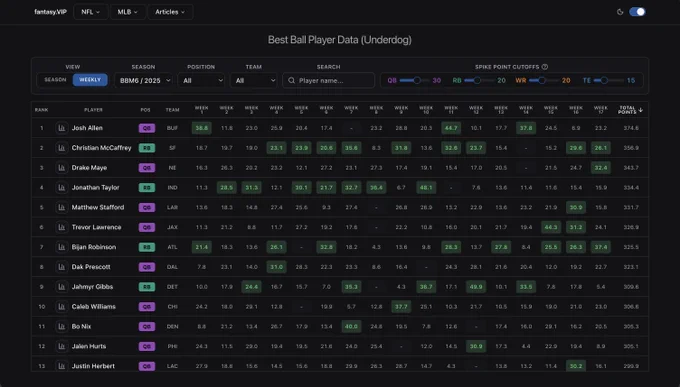Click Bo Nix 40.0 week 7 score
This screenshot has height=387, width=680.
[351, 326]
